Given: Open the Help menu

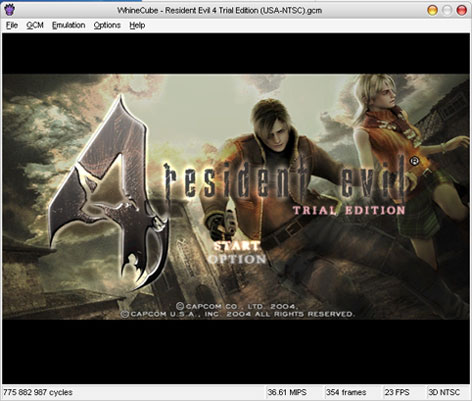Looking at the screenshot, I should 137,25.
